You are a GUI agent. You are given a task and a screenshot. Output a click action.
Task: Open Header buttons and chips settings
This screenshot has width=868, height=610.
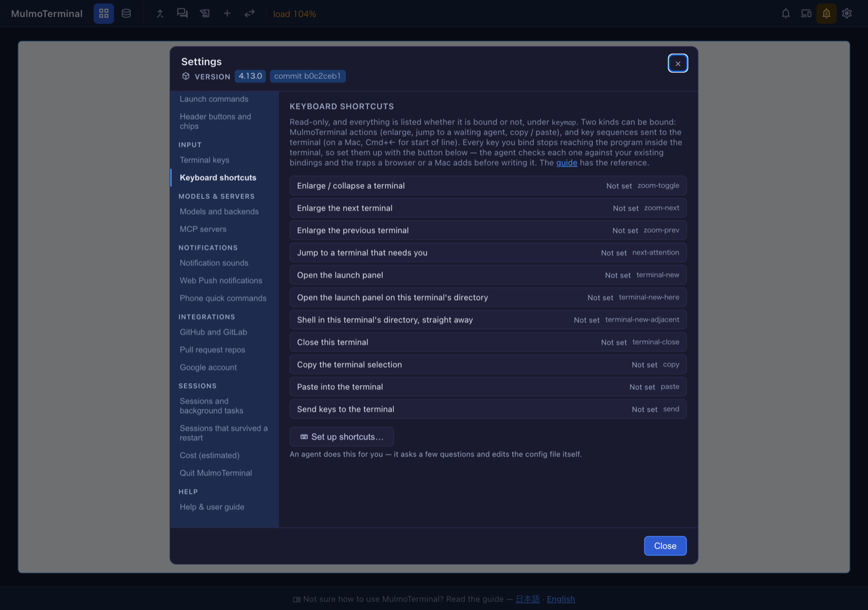coord(224,121)
